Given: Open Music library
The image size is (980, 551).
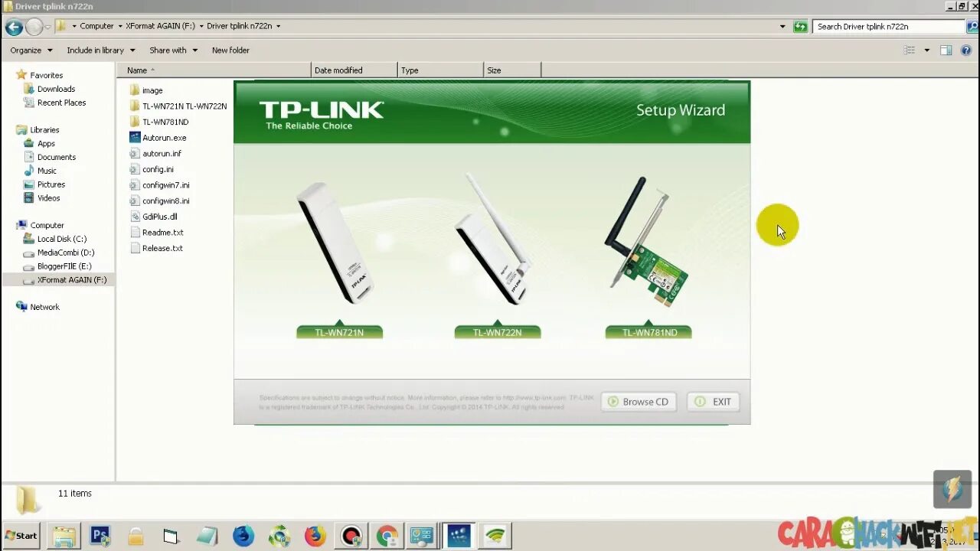Looking at the screenshot, I should pyautogui.click(x=41, y=171).
